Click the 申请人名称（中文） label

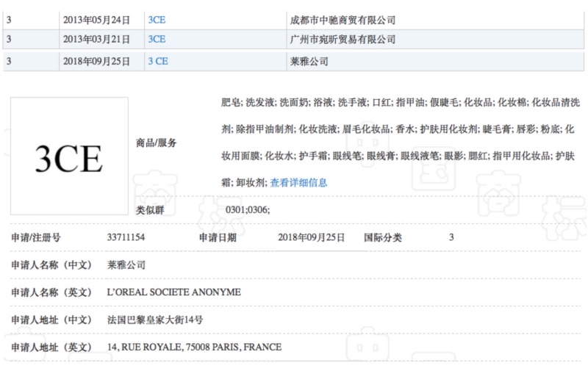51,265
